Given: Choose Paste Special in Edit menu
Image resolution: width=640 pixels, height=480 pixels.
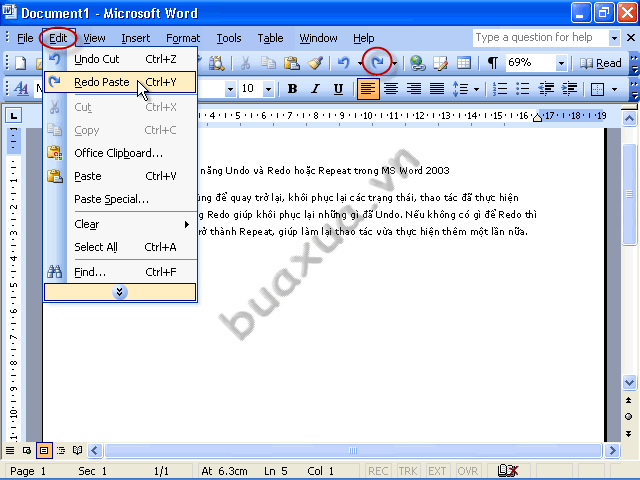Looking at the screenshot, I should 120,199.
